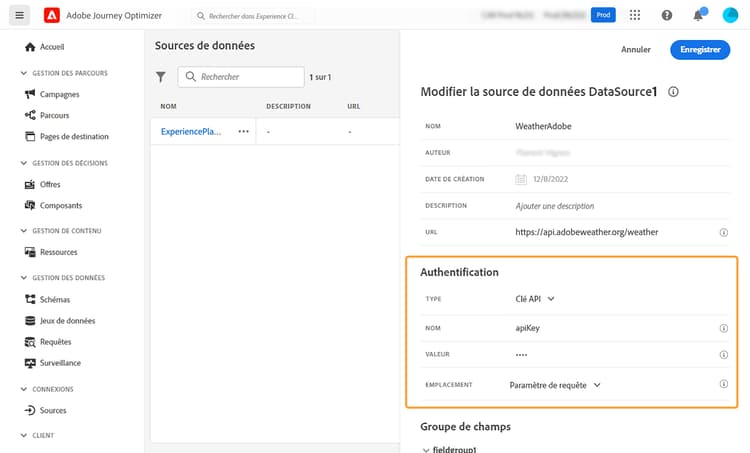Click the Pages de destination icon
The height and width of the screenshot is (453, 750).
[x=30, y=136]
